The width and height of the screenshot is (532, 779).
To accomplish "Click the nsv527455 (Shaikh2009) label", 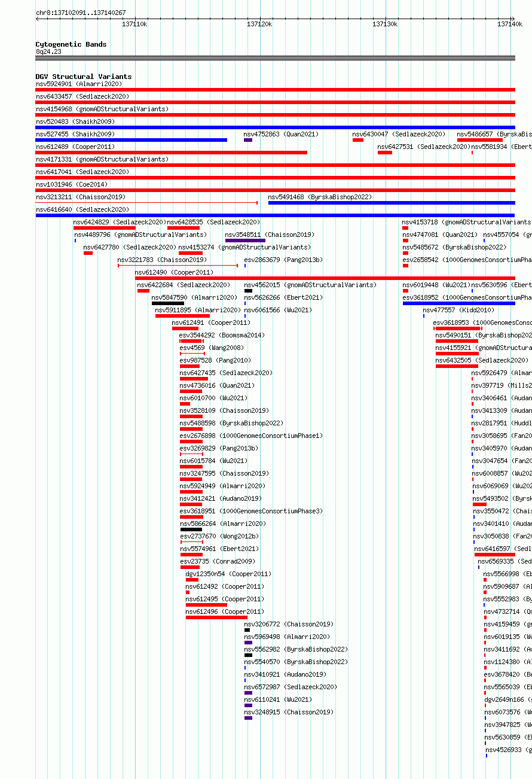I will [x=75, y=134].
